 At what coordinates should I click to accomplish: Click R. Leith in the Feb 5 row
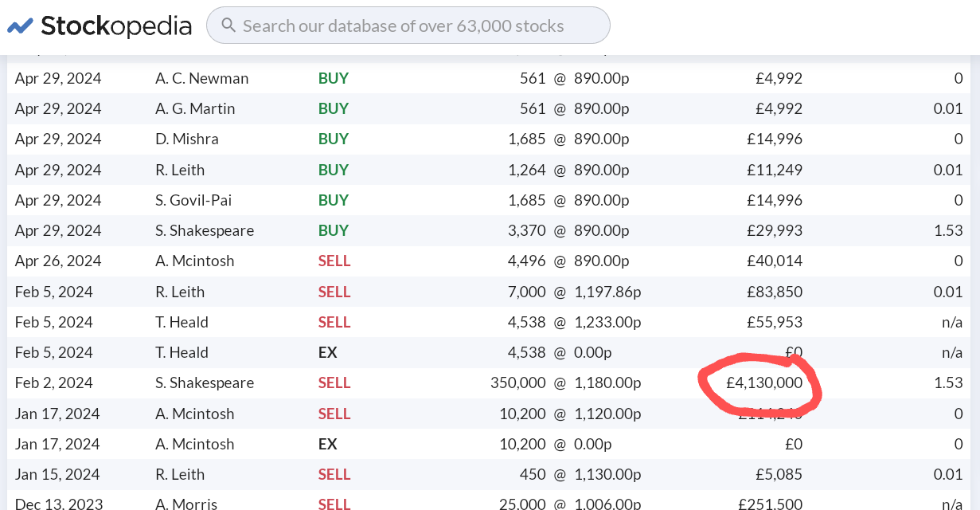pyautogui.click(x=180, y=292)
